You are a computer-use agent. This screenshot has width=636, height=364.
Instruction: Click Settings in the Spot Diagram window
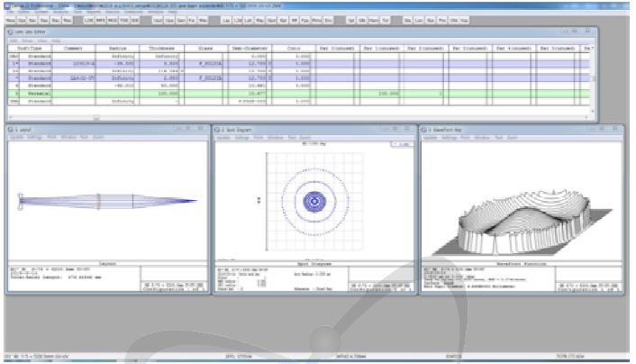pyautogui.click(x=241, y=138)
